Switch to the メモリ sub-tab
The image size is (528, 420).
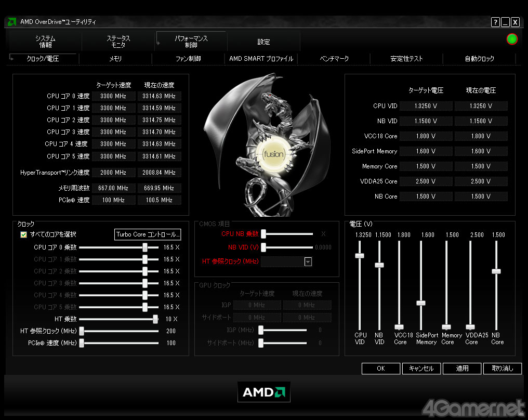115,59
